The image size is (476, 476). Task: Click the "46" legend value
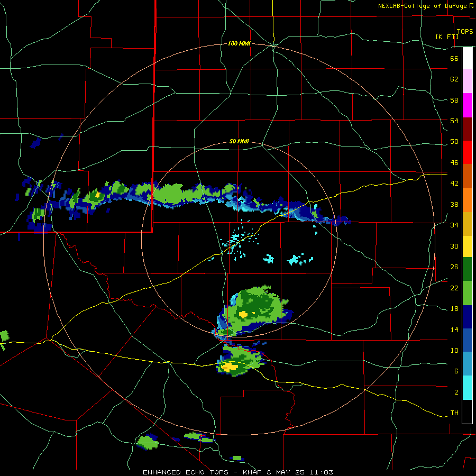pos(454,163)
